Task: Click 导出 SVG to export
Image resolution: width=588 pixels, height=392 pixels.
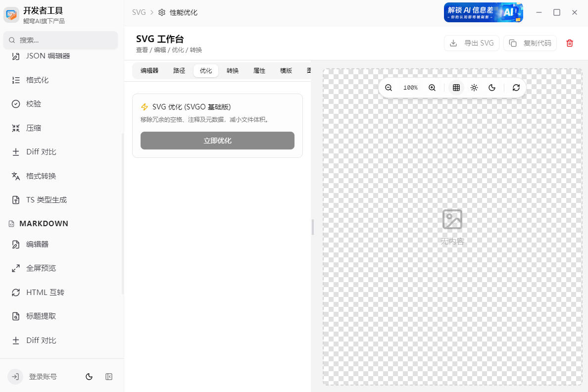Action: click(471, 43)
